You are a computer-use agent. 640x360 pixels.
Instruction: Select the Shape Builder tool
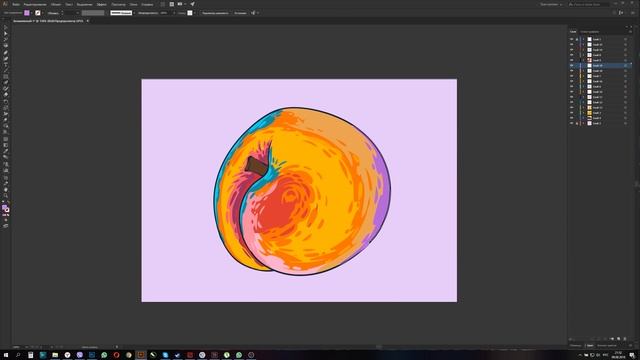click(x=5, y=127)
